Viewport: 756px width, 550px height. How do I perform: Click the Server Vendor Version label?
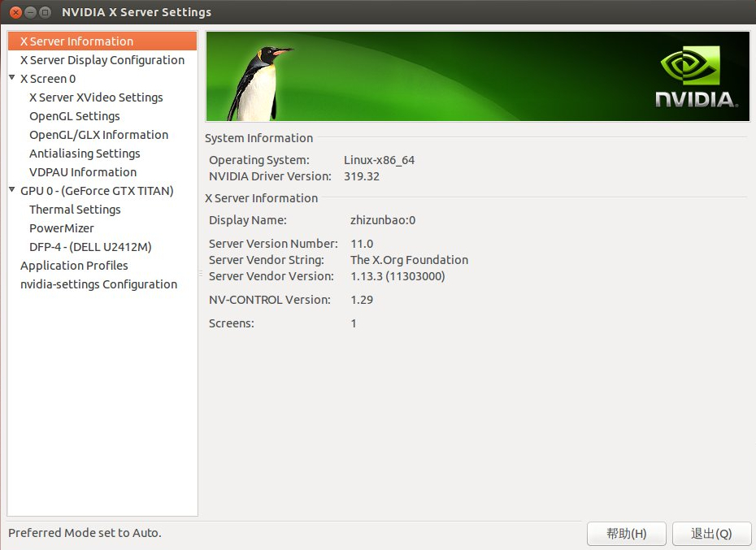272,277
